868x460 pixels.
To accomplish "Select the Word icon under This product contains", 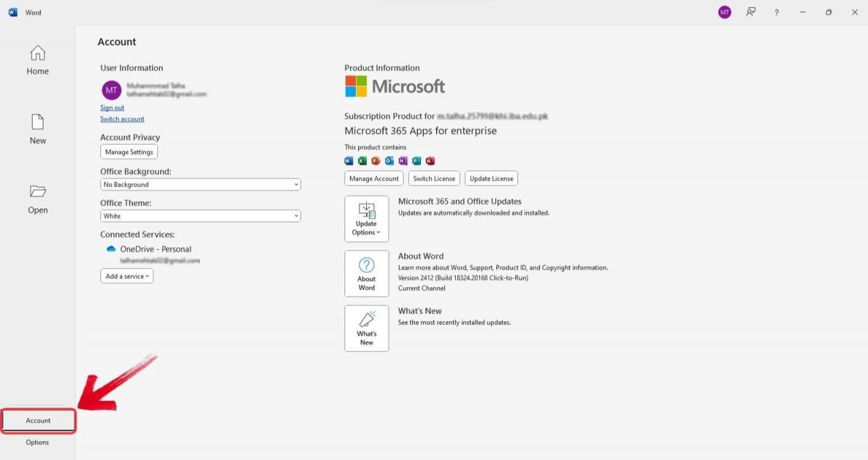I will coord(348,161).
